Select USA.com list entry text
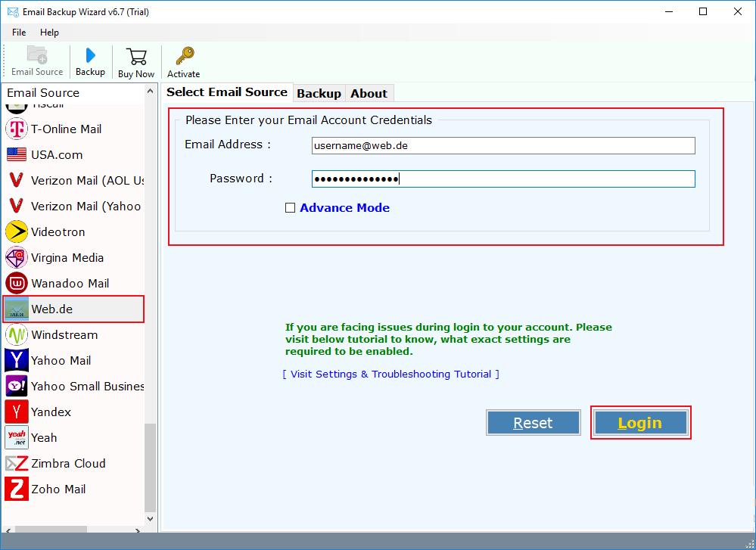This screenshot has height=550, width=756. [x=57, y=155]
